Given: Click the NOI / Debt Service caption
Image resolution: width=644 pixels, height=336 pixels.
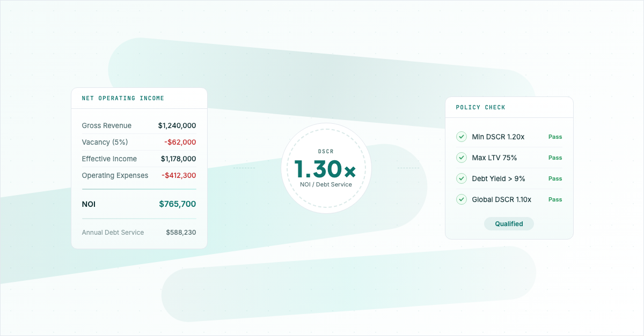Looking at the screenshot, I should tap(326, 185).
